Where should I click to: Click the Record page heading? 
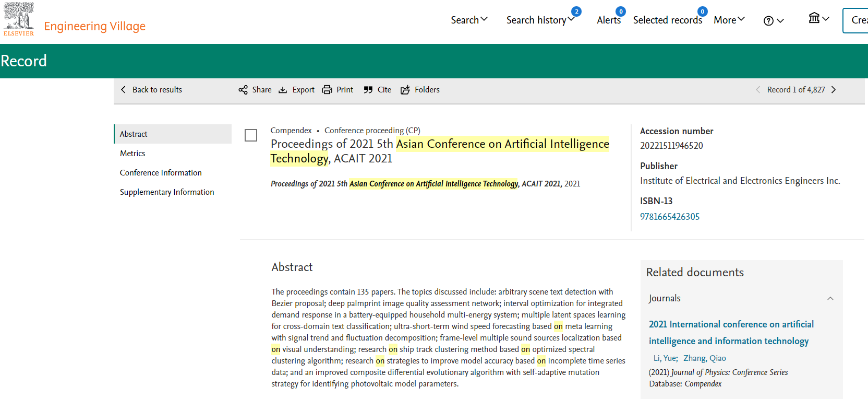click(x=23, y=61)
